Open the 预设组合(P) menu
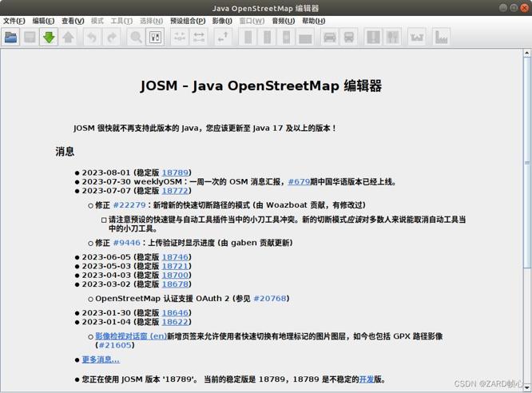 pos(188,21)
